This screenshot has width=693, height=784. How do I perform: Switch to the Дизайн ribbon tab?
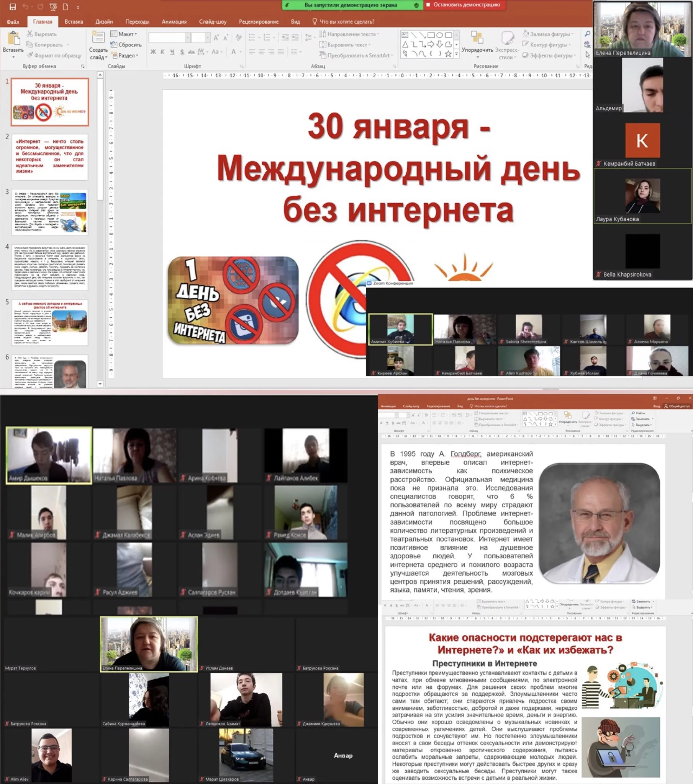(x=104, y=21)
